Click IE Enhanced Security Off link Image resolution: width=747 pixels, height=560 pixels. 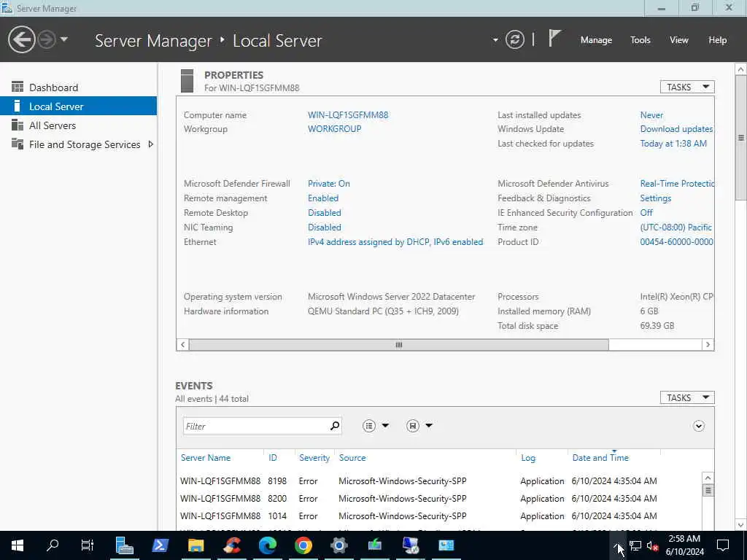click(646, 212)
